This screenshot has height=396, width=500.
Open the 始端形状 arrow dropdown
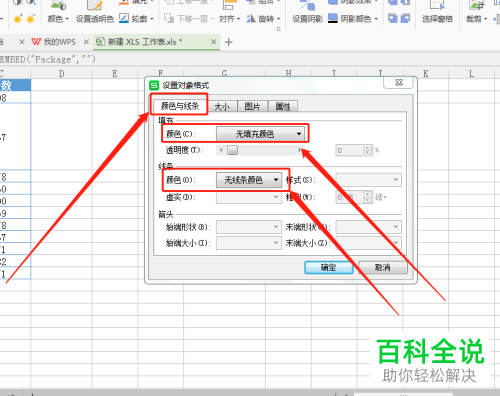pos(249,227)
